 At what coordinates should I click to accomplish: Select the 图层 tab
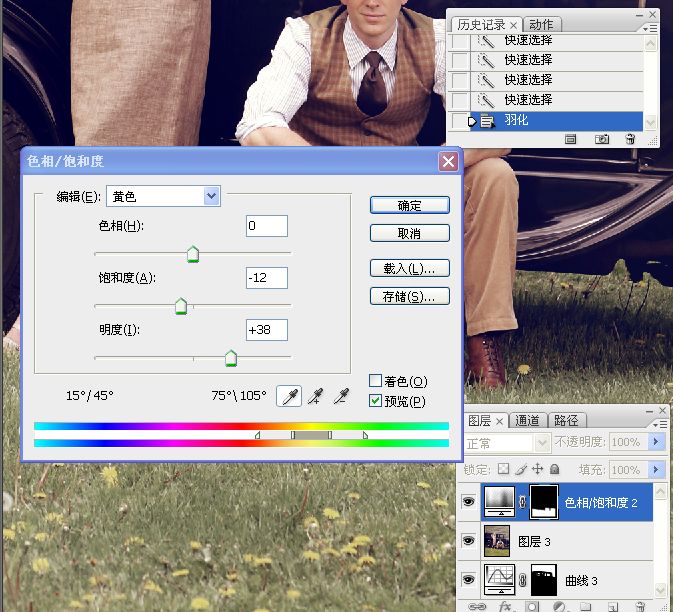[x=479, y=421]
